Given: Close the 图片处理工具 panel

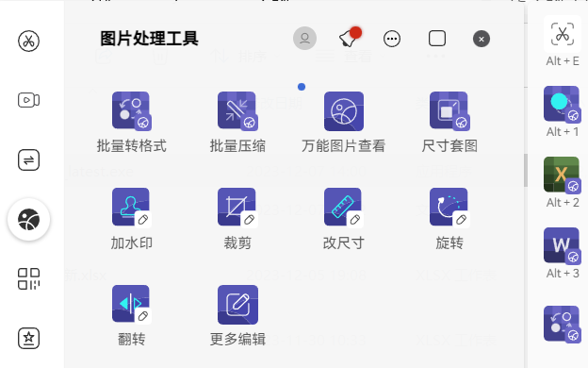Looking at the screenshot, I should click(x=482, y=39).
